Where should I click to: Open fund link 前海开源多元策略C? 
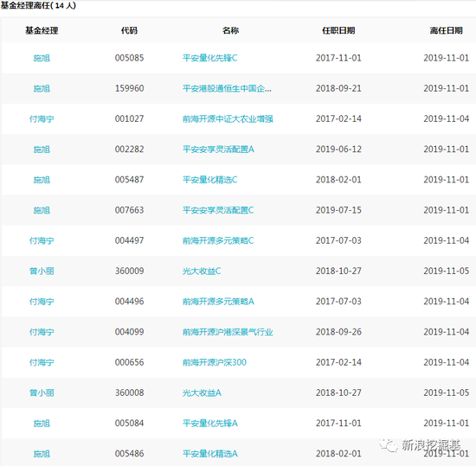218,240
